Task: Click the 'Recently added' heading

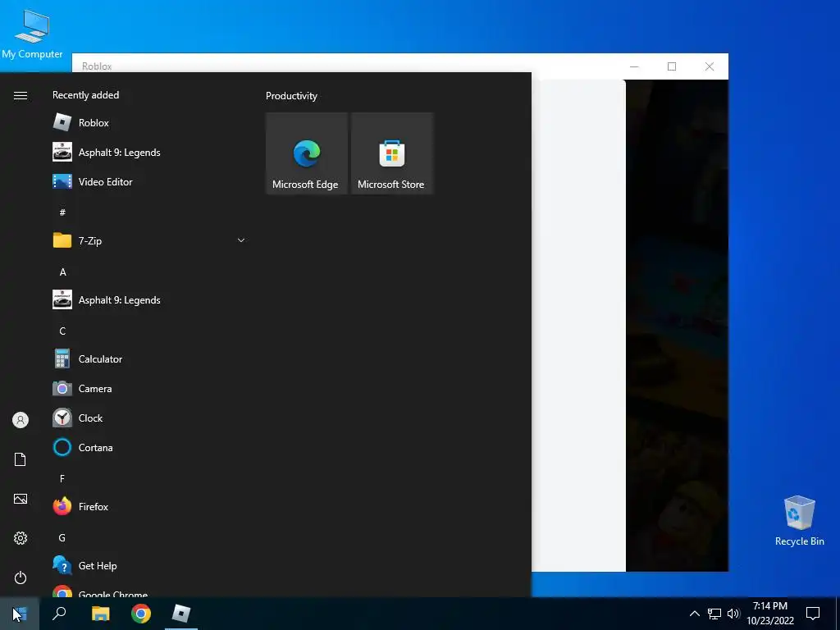Action: pyautogui.click(x=85, y=95)
